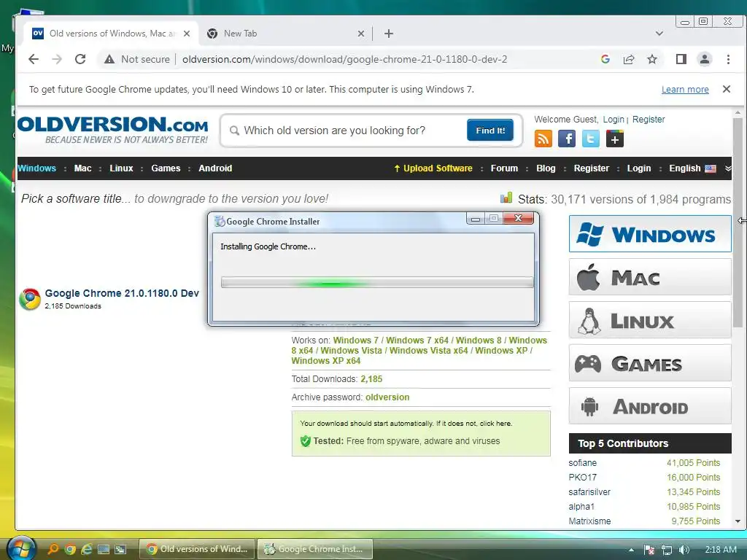Click the address bar URL
Screen dimensions: 747x560
click(x=345, y=59)
